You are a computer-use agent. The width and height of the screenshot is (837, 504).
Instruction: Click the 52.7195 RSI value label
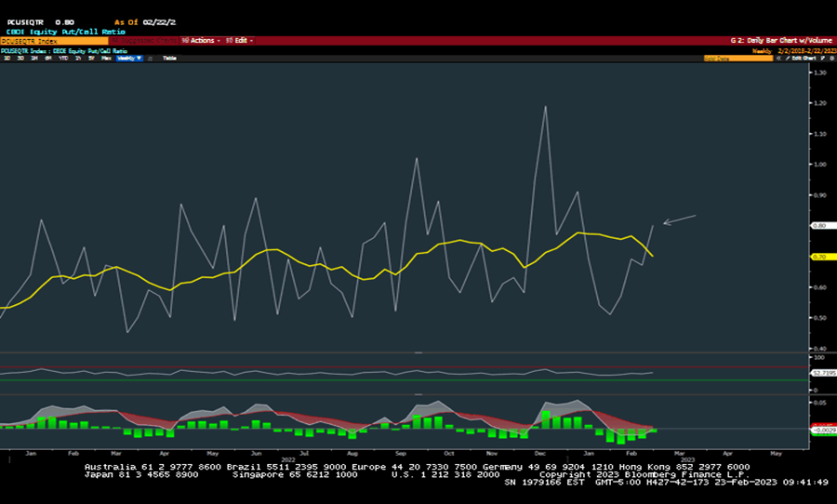pos(824,373)
